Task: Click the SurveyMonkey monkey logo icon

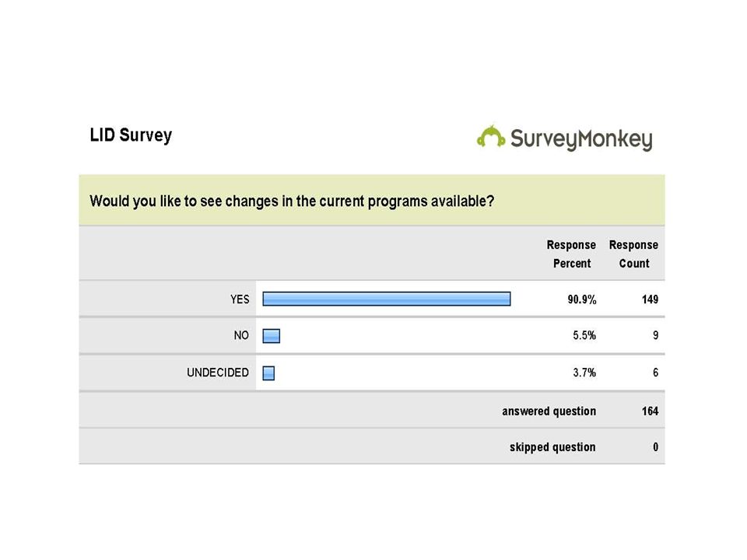Action: click(491, 136)
